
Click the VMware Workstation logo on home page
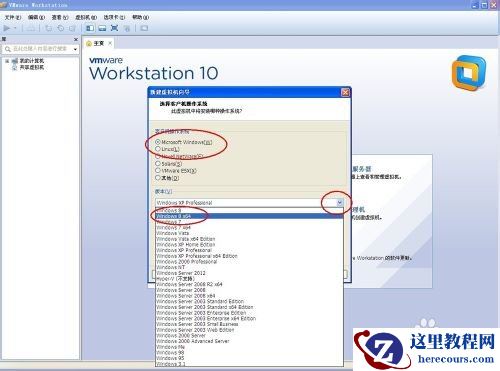point(469,73)
